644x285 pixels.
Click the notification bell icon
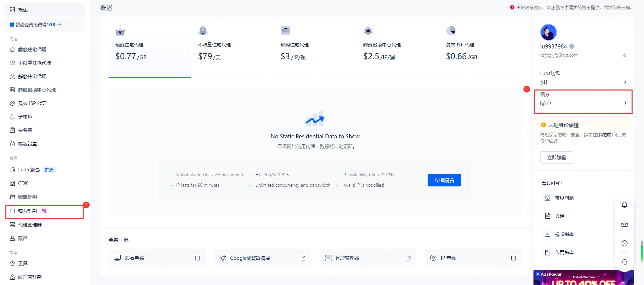[x=624, y=205]
